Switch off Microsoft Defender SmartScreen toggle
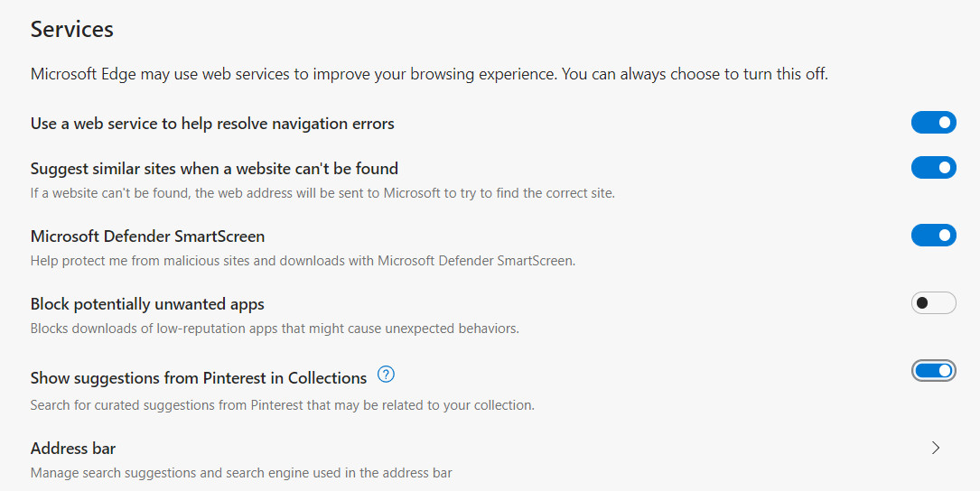 coord(933,236)
